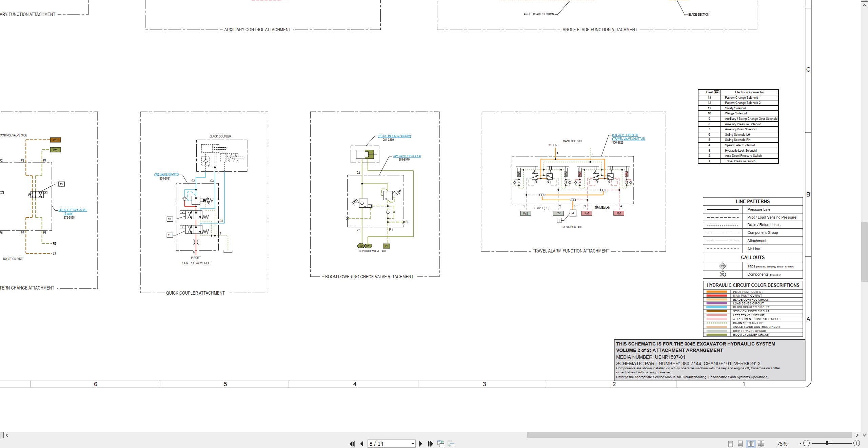Viewport: 868px width, 448px height.
Task: Click the horizontal scrollbar thumb
Action: [689, 435]
